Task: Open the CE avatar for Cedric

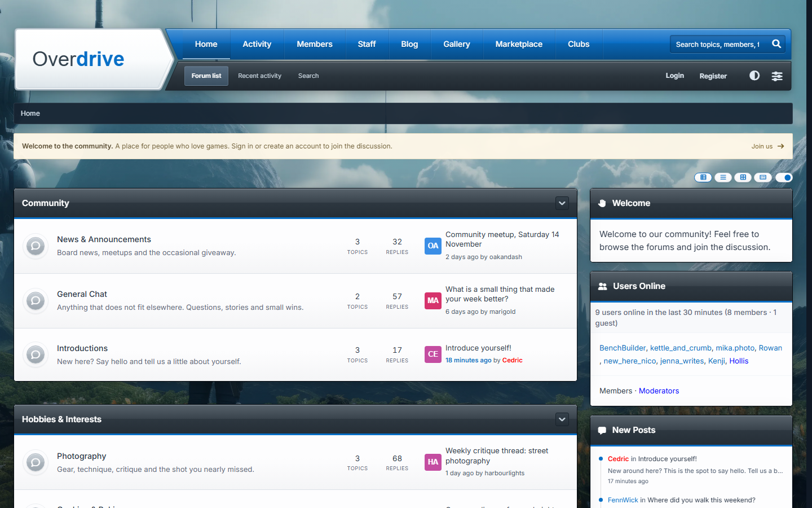Action: click(433, 354)
